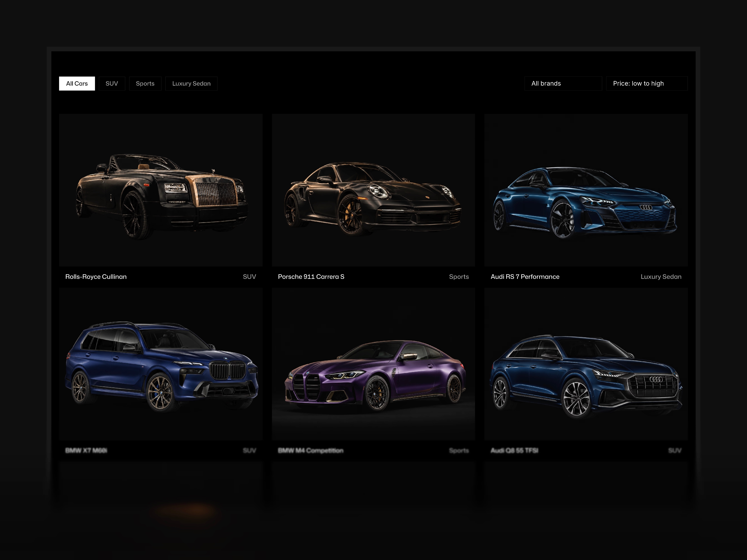This screenshot has height=560, width=747.
Task: Select the Audi RS 7 Performance image
Action: pyautogui.click(x=586, y=190)
